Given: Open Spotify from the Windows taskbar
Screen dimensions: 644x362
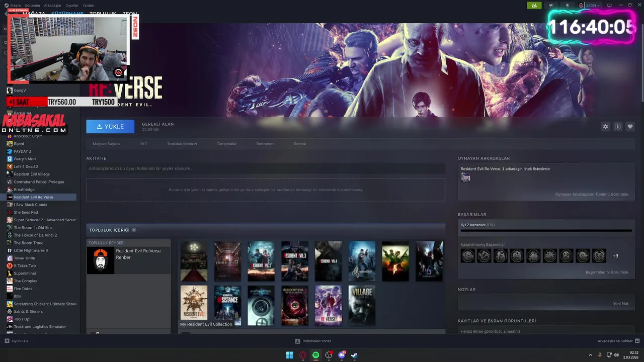Looking at the screenshot, I should pyautogui.click(x=315, y=355).
